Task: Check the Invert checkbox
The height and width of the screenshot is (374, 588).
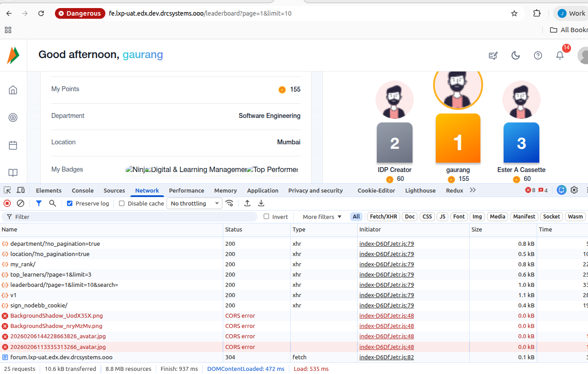Action: click(x=267, y=217)
